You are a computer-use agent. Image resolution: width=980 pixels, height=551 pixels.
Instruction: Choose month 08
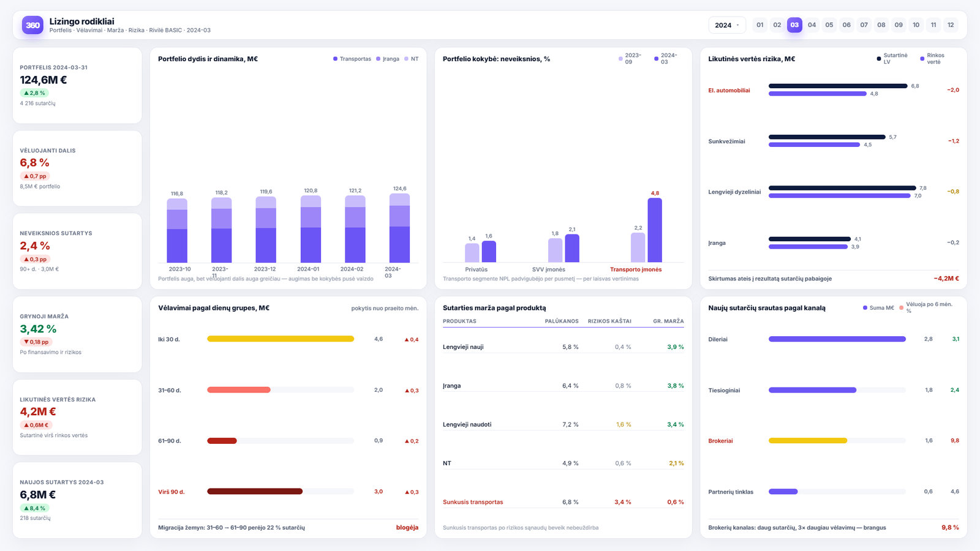click(x=881, y=25)
